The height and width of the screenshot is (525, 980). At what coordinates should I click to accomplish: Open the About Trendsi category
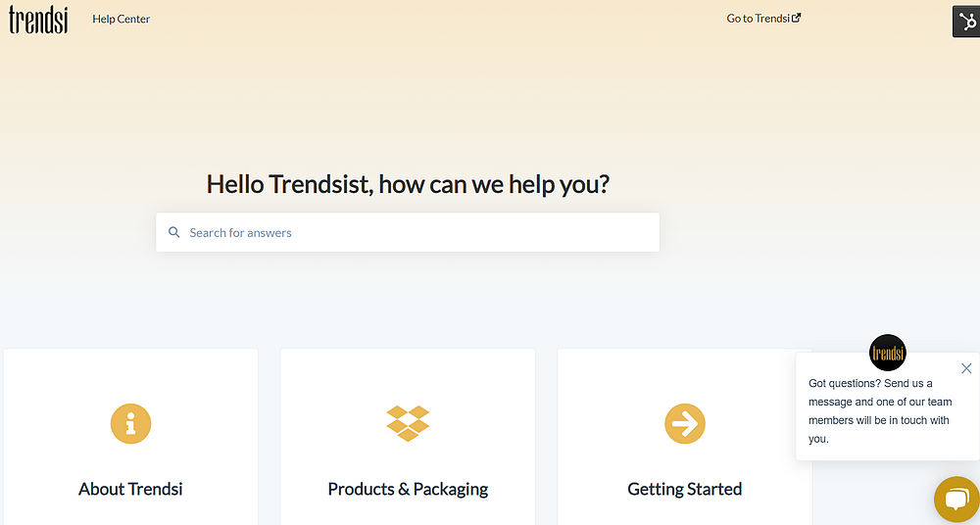130,489
